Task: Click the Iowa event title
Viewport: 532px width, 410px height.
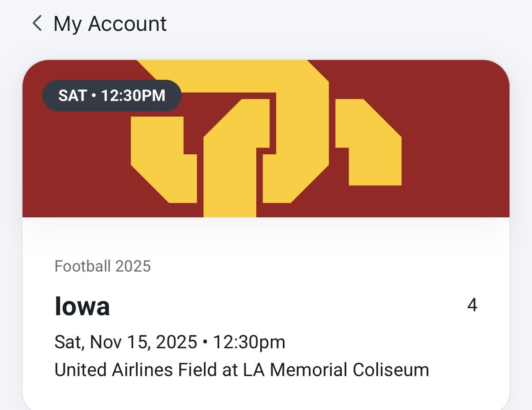Action: 82,306
